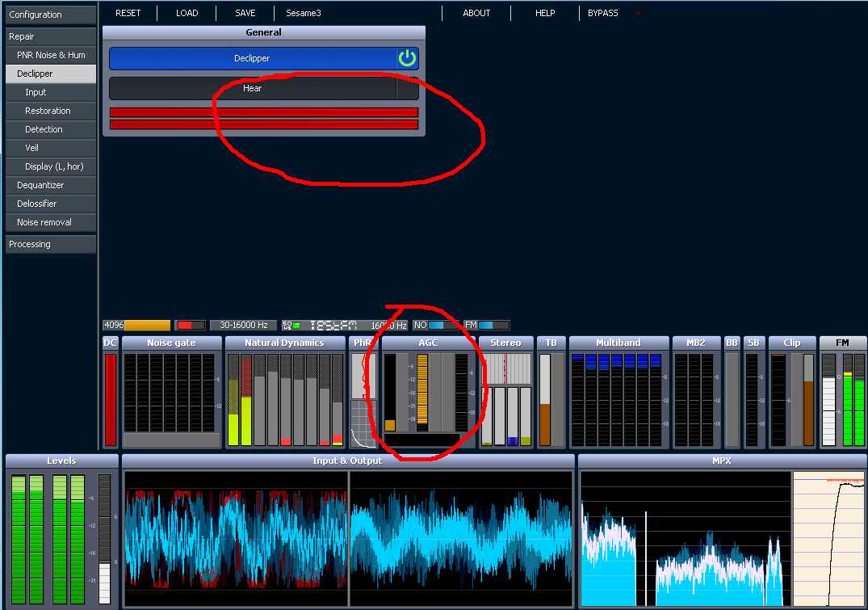
Task: Open the Clip meter panel
Action: pos(791,343)
